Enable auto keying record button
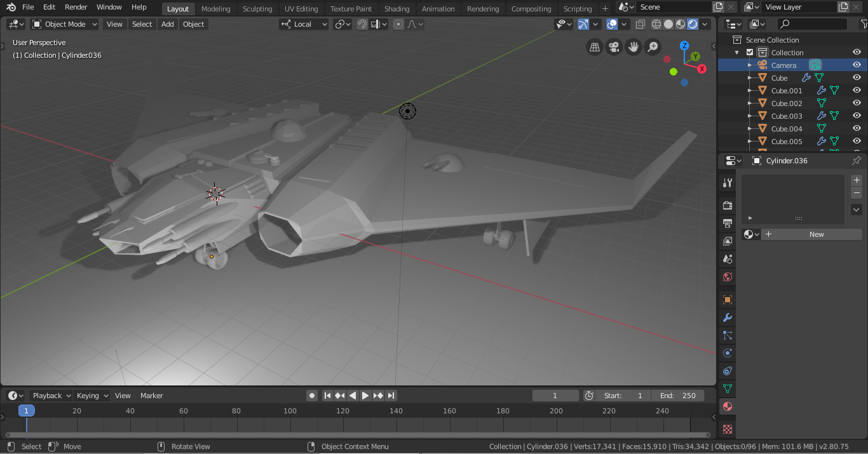868x454 pixels. point(312,396)
